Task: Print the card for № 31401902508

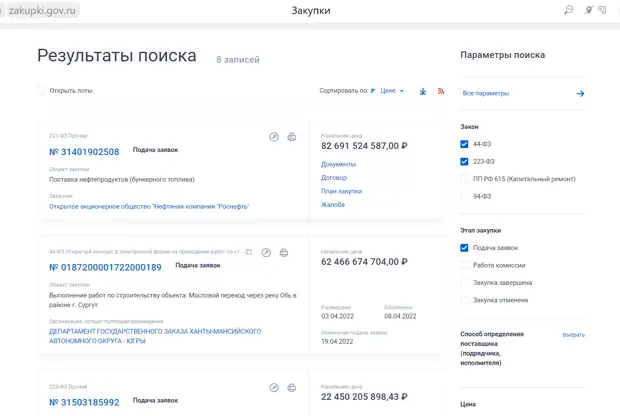Action: [x=292, y=137]
